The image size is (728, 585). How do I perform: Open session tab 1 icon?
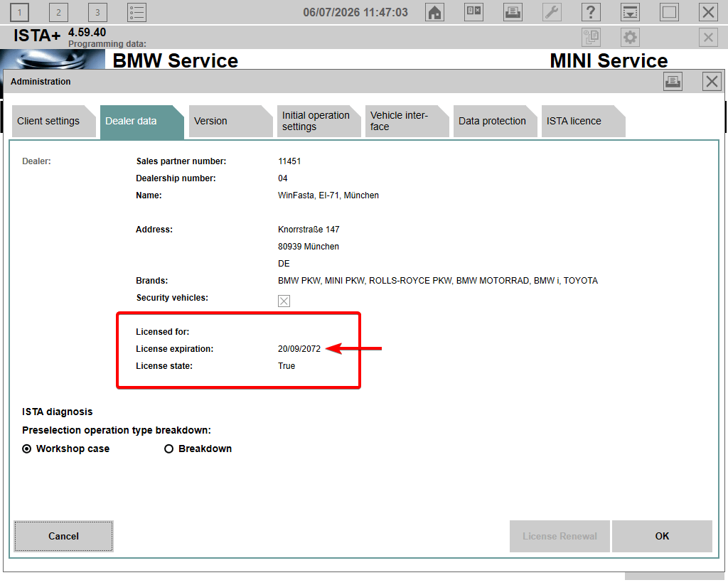(19, 12)
